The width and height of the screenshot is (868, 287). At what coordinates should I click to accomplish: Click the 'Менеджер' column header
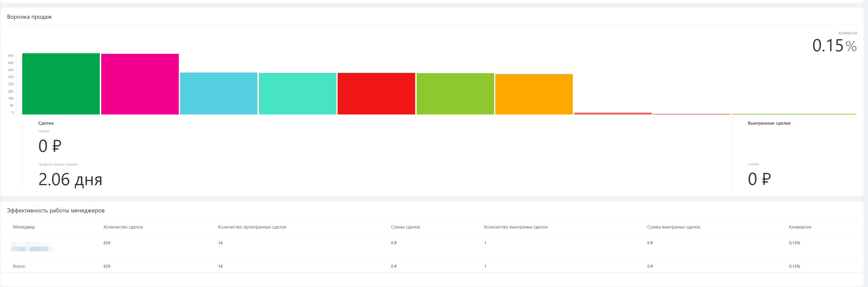click(24, 227)
